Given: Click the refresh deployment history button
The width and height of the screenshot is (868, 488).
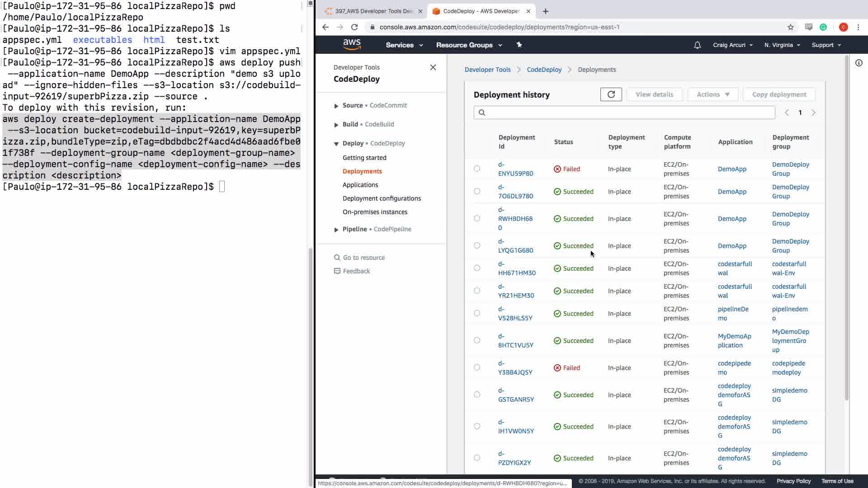Looking at the screenshot, I should pos(611,94).
